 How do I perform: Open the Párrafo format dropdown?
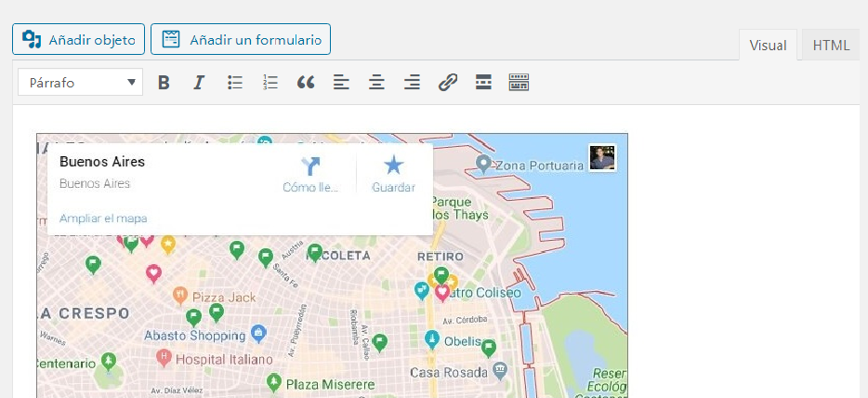[80, 83]
